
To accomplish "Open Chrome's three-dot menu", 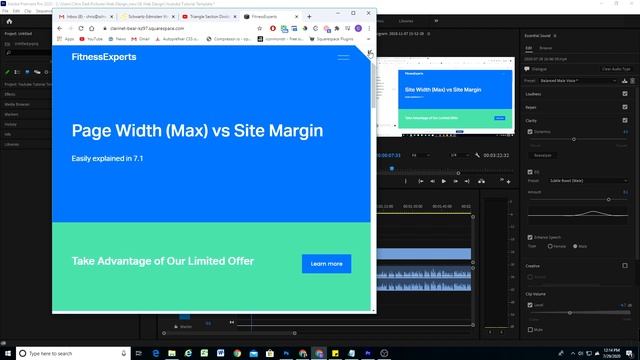I will [x=369, y=29].
